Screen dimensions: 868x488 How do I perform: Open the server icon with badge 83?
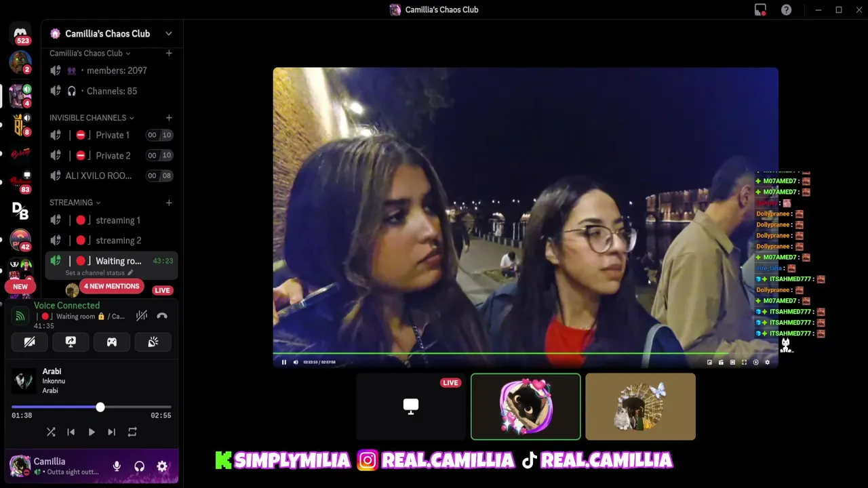(20, 181)
